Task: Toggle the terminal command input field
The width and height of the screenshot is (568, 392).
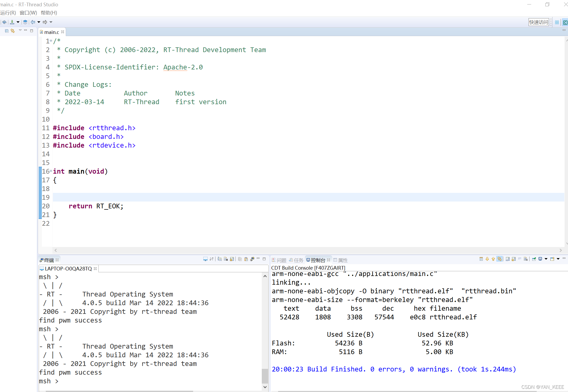Action: coord(219,259)
